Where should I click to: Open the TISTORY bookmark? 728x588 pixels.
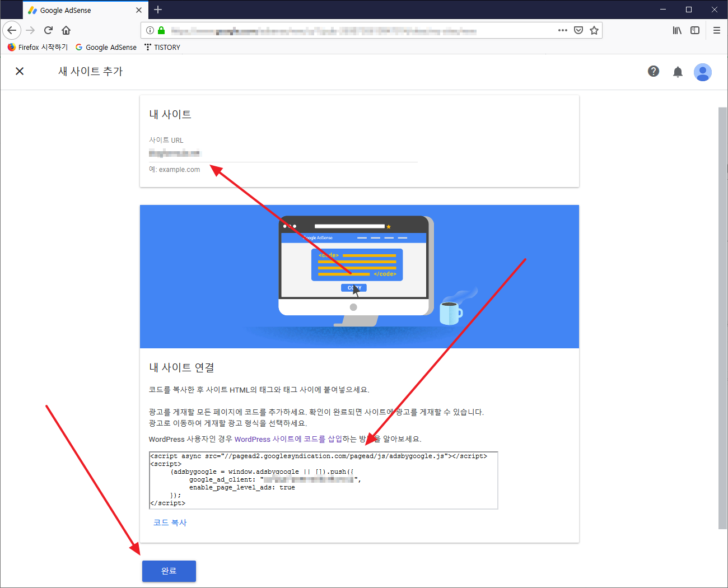tap(162, 47)
